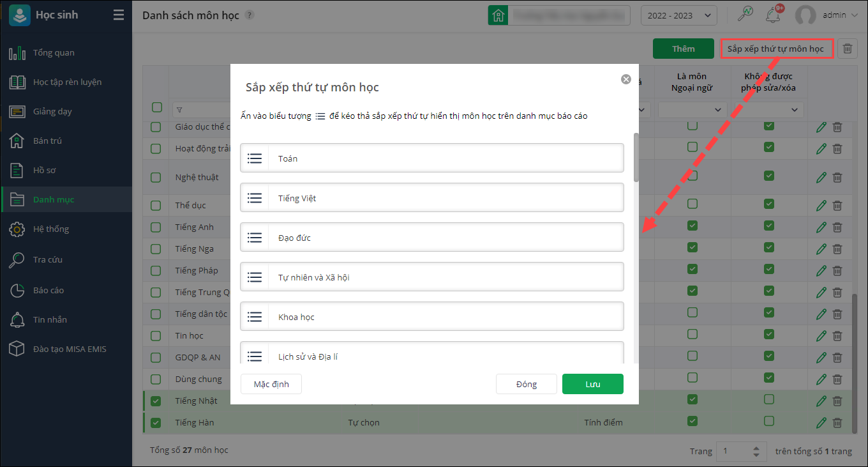Click Mặc định to reset subject order
Viewport: 868px width, 467px height.
pyautogui.click(x=271, y=384)
